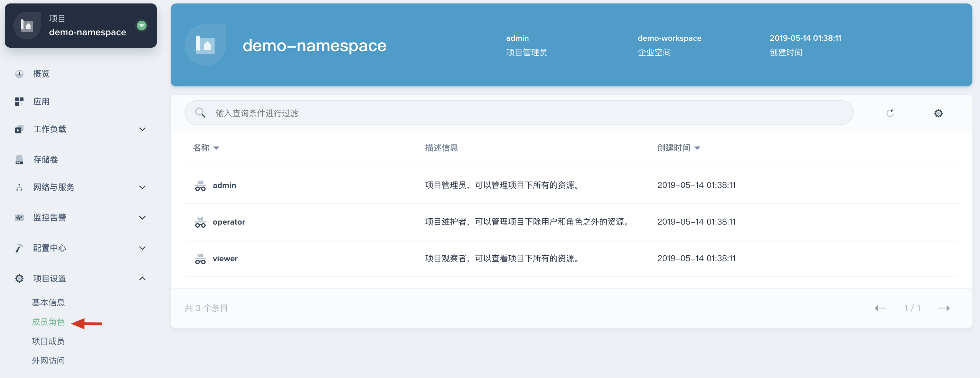Click the 1 / 1 page indicator
The width and height of the screenshot is (980, 378).
[x=912, y=308]
